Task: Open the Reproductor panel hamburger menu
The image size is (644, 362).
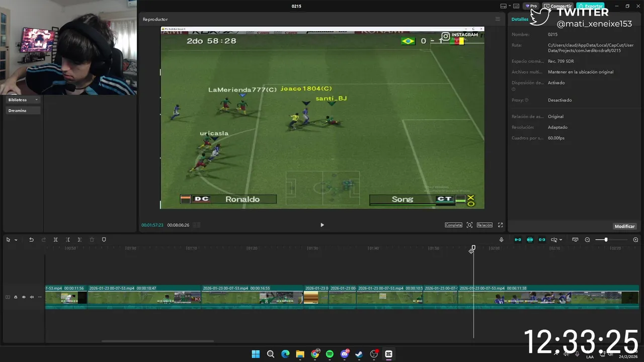Action: pyautogui.click(x=498, y=19)
